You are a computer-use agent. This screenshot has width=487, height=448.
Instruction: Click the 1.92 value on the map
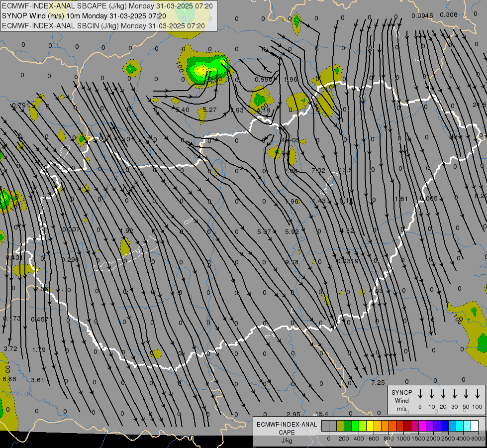pyautogui.click(x=126, y=230)
